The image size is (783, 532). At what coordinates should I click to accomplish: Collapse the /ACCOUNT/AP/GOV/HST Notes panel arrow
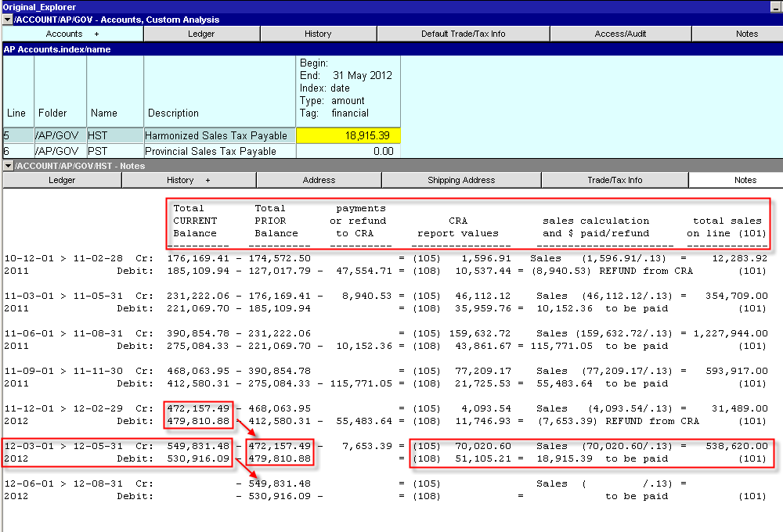click(8, 166)
